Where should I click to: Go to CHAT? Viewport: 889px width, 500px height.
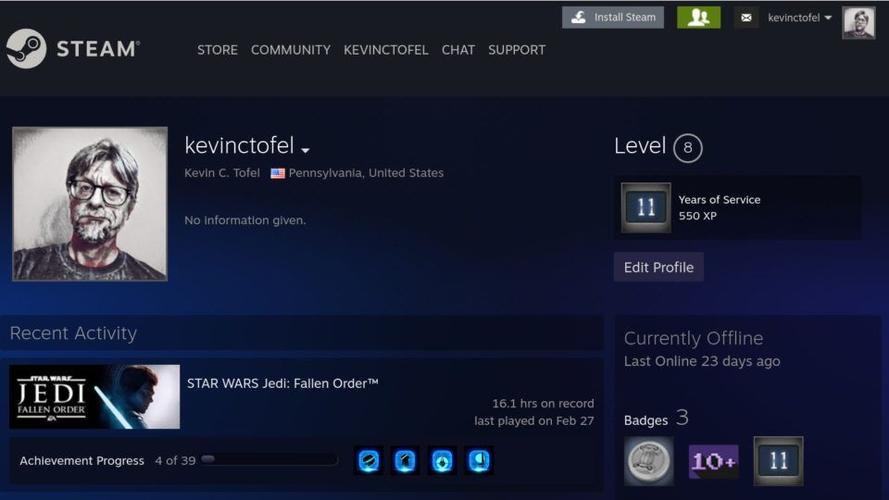(458, 50)
